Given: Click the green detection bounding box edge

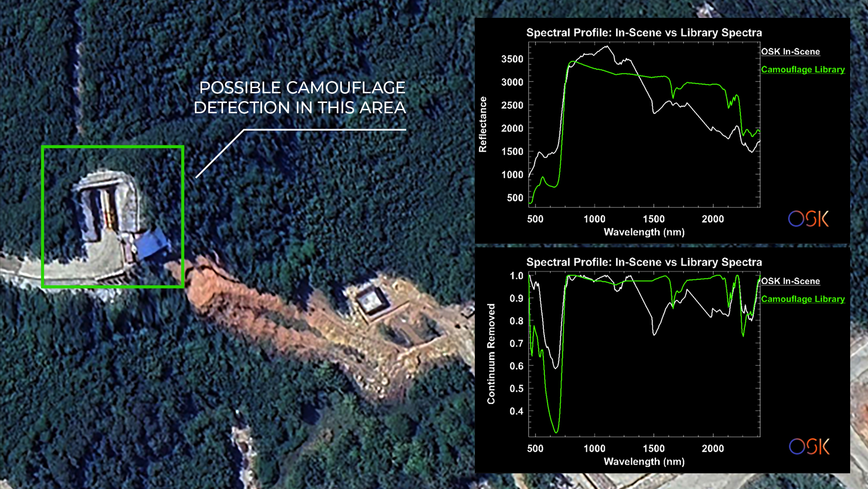Looking at the screenshot, I should tap(113, 148).
